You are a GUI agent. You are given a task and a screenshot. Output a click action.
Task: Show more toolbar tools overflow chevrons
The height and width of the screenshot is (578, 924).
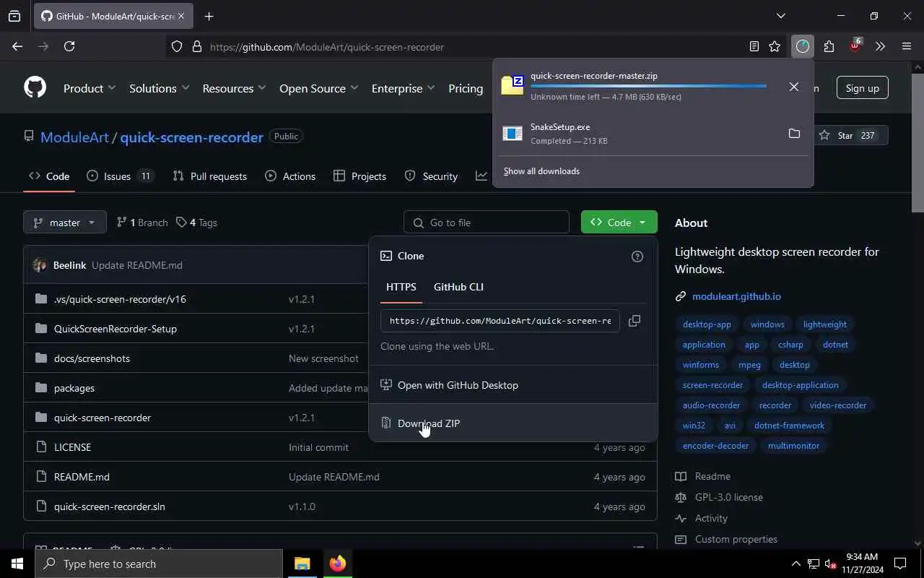[x=880, y=46]
